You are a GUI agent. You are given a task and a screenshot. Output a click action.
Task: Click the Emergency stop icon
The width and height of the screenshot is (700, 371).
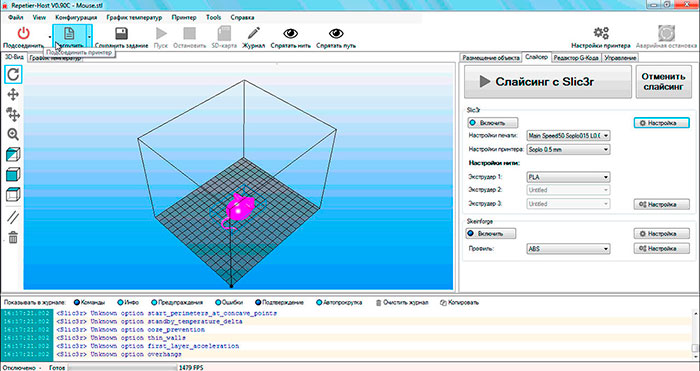666,33
